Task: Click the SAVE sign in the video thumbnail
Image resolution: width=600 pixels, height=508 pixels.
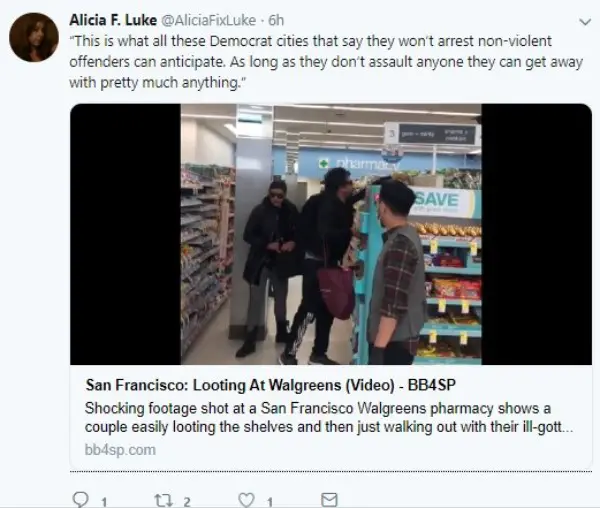Action: click(x=437, y=199)
